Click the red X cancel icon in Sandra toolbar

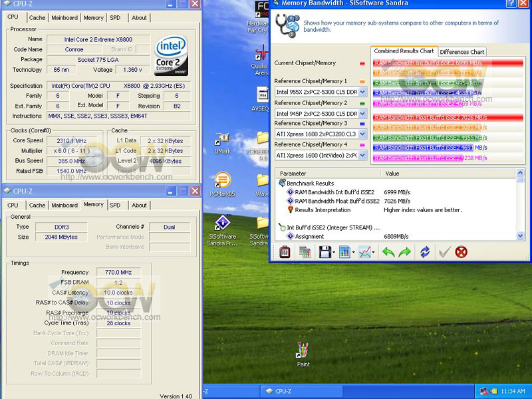(461, 252)
